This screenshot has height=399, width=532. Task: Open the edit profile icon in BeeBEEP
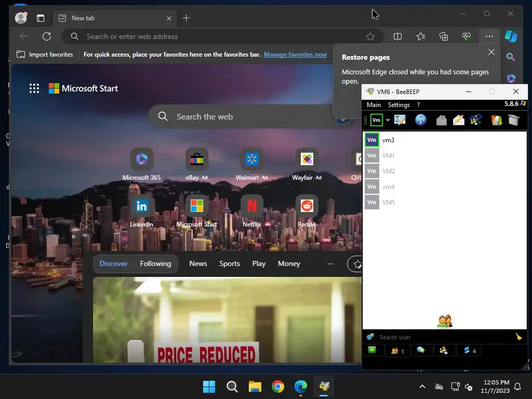[x=400, y=120]
